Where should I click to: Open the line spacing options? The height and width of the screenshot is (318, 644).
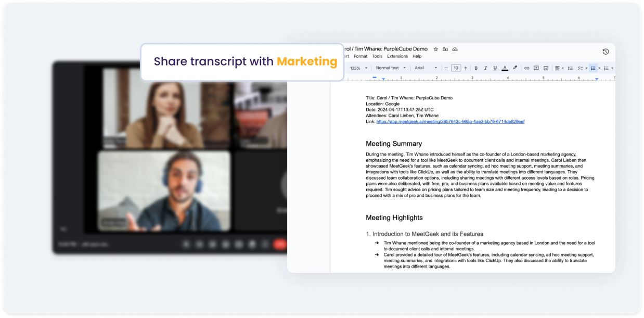570,68
